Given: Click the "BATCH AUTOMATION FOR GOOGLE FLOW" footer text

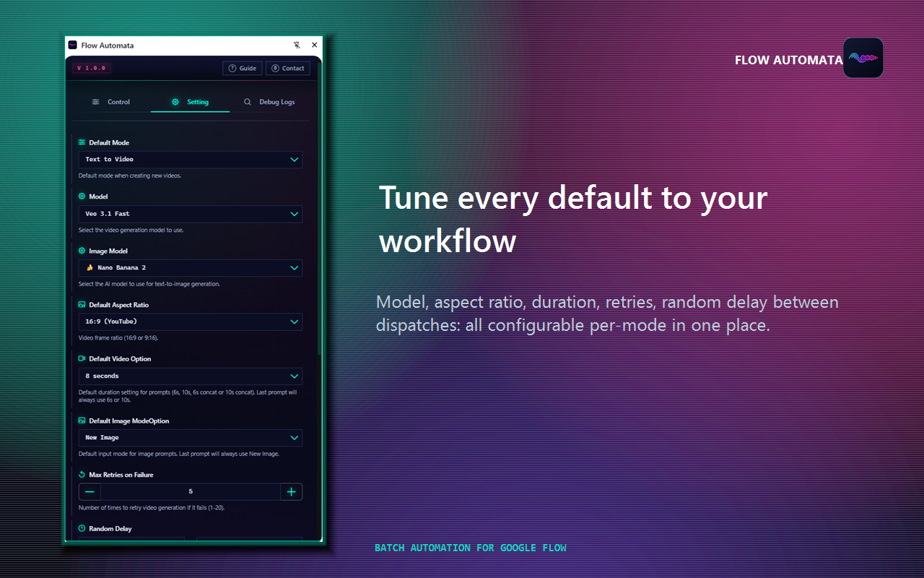Looking at the screenshot, I should click(x=471, y=548).
